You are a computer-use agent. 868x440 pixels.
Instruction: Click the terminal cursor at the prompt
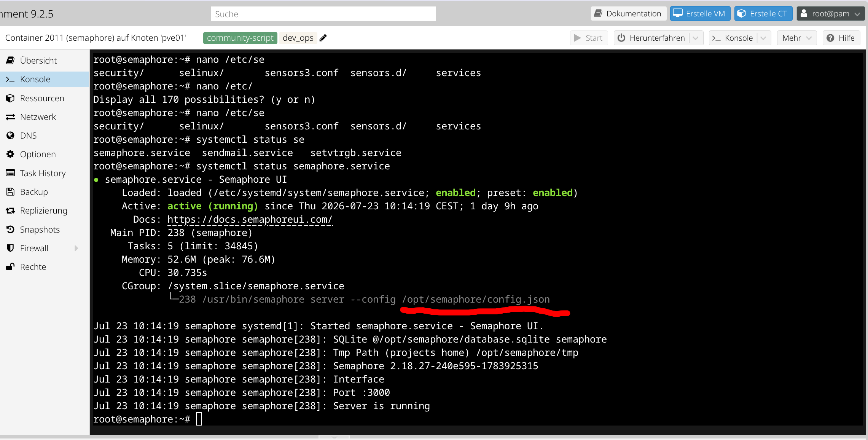[x=199, y=419]
